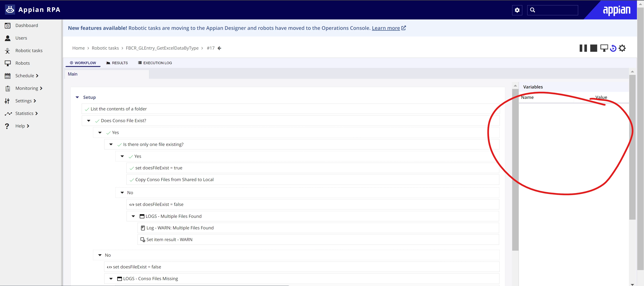The width and height of the screenshot is (644, 286).
Task: Click the code icon beside first 'set doesFileExist = false'
Action: 131,205
